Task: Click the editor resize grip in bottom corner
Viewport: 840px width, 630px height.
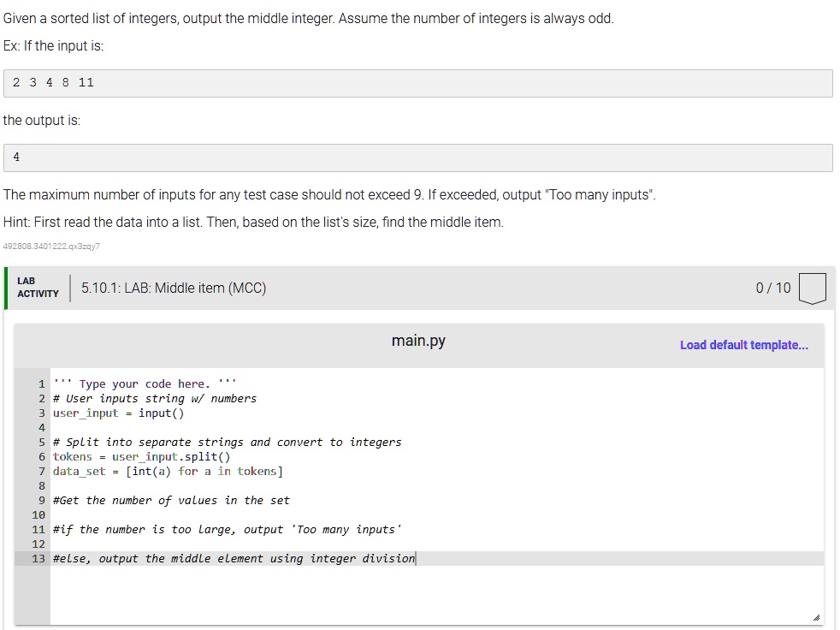Action: [x=815, y=617]
